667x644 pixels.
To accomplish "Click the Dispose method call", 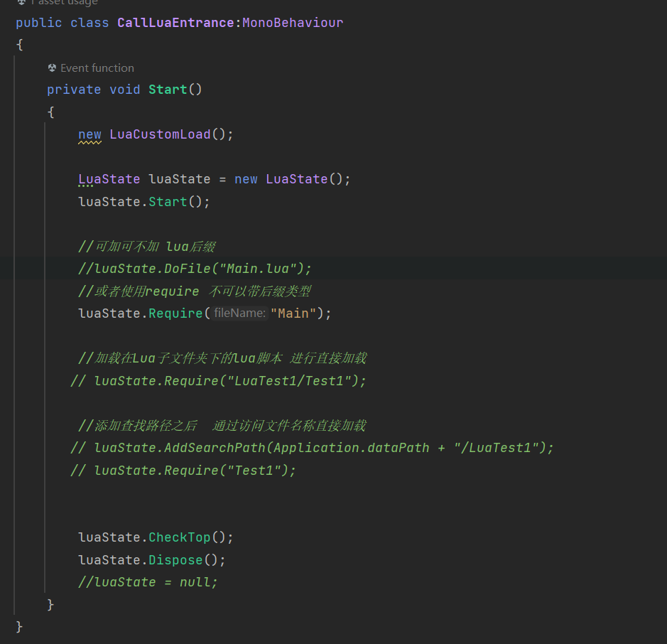I will click(x=175, y=560).
